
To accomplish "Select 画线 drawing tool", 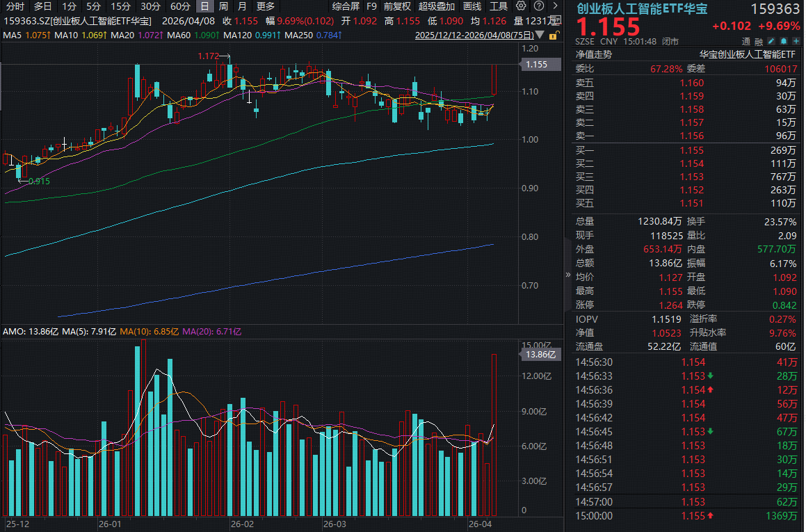I will (x=472, y=6).
